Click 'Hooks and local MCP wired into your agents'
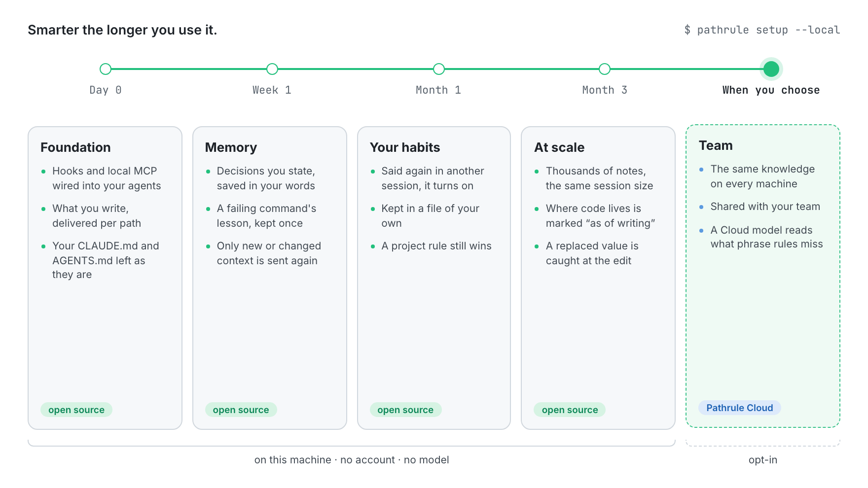868x488 pixels. tap(107, 178)
